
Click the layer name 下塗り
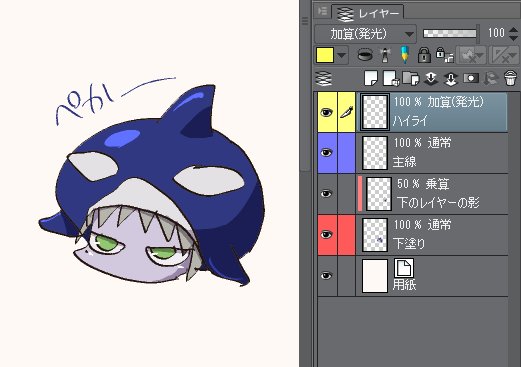pyautogui.click(x=409, y=244)
